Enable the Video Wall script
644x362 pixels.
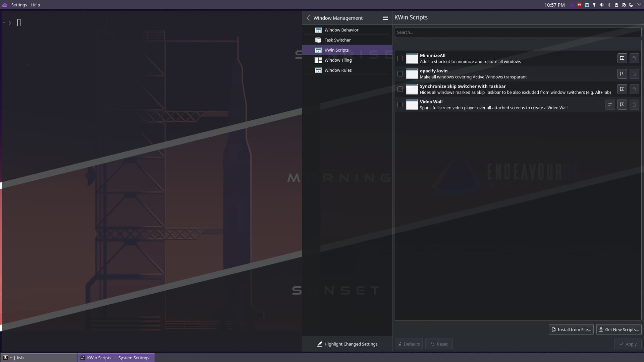pos(400,105)
